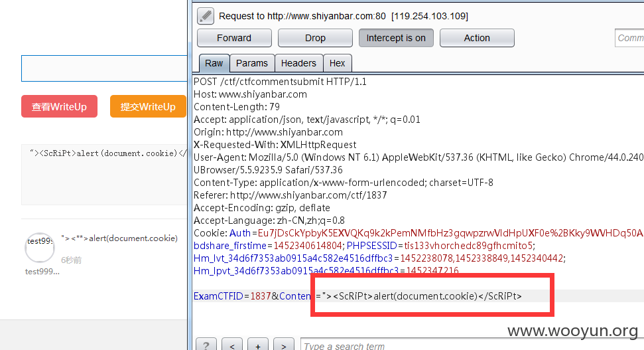Viewport: 644px width, 350px height.
Task: Click the comment textarea with ScRiPt payload
Action: click(x=104, y=175)
